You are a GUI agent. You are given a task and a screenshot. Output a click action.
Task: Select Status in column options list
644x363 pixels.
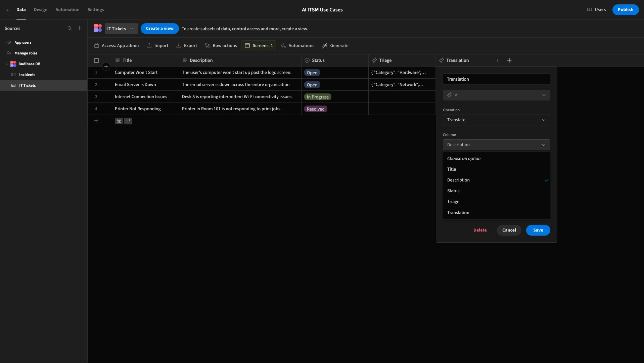[x=496, y=191]
